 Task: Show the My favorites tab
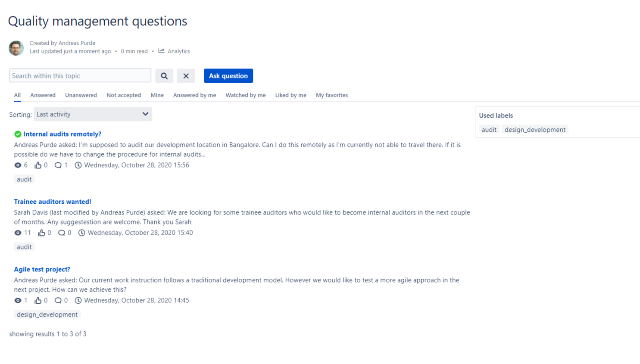pyautogui.click(x=332, y=95)
